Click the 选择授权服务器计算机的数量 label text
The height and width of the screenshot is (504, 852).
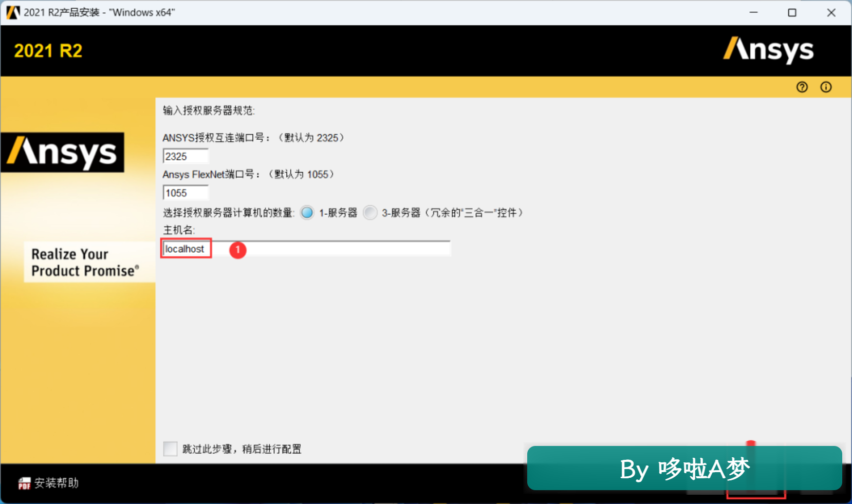coord(229,213)
